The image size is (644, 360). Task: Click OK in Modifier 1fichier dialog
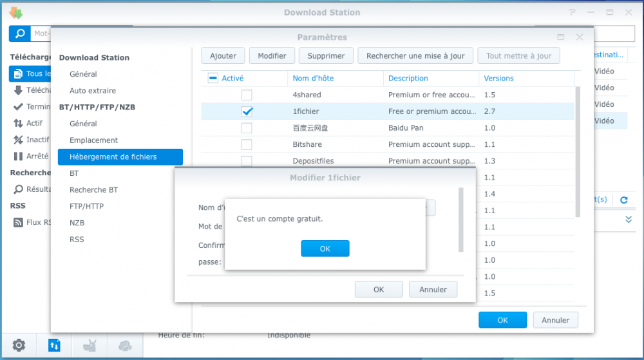coord(379,289)
